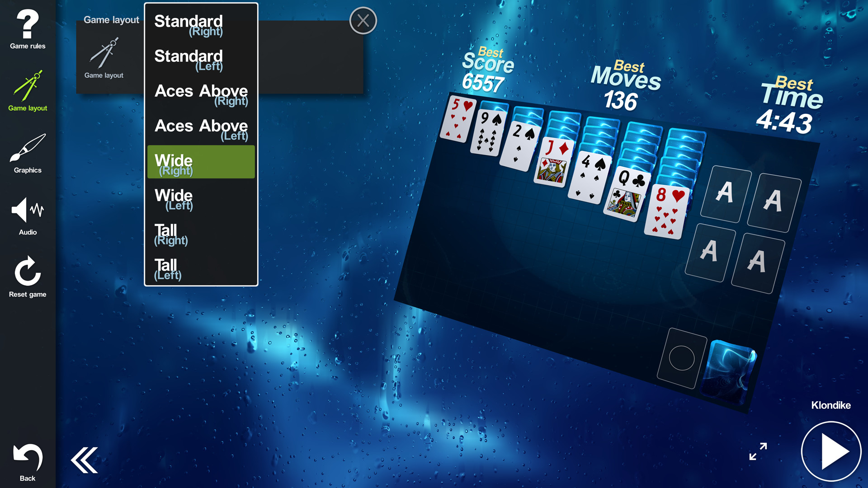
Task: Select Tall Right layout from list
Action: pos(200,234)
